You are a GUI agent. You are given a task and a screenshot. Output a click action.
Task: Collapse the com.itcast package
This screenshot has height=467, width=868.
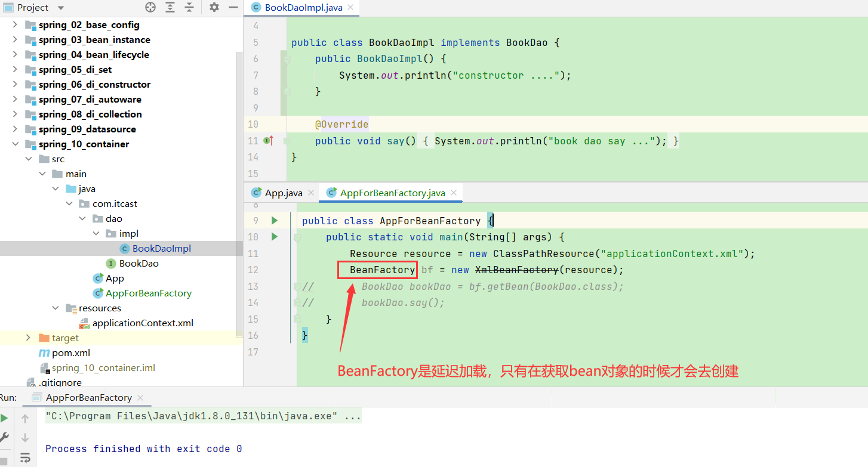[69, 203]
